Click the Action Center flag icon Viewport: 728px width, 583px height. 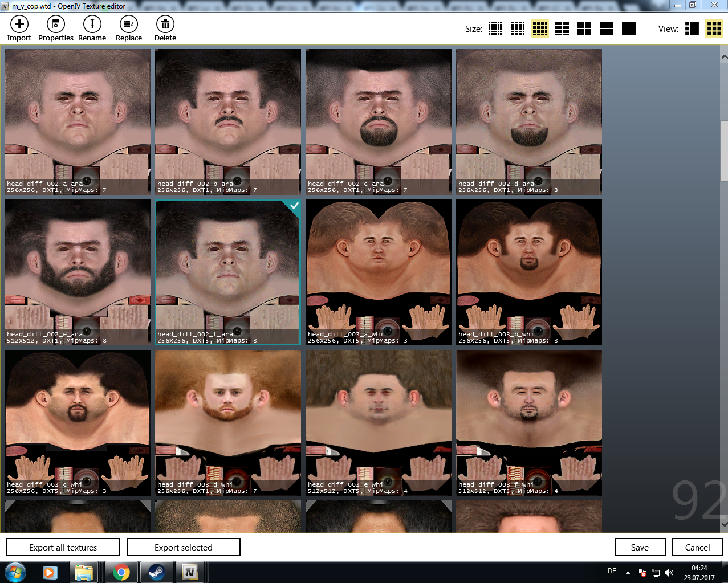(x=642, y=573)
